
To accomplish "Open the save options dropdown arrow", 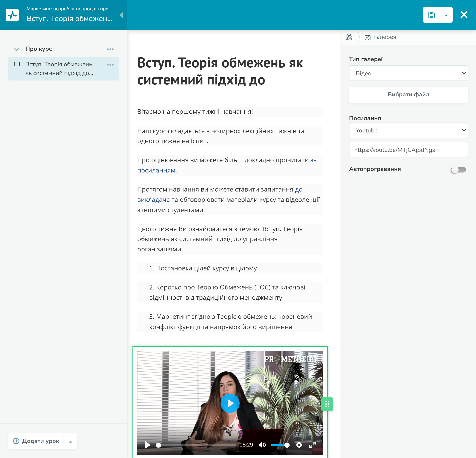I will point(446,15).
